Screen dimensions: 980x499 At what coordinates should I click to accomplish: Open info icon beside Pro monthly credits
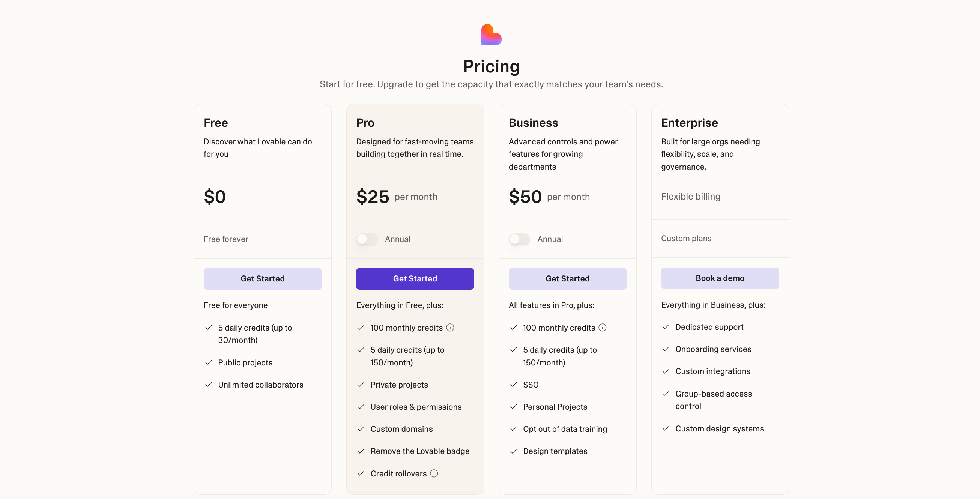tap(450, 328)
